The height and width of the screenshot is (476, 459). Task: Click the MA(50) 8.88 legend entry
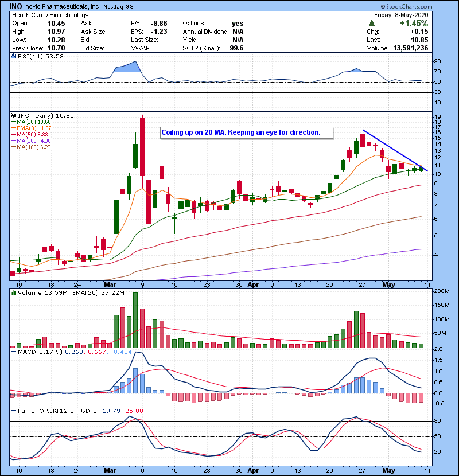click(x=32, y=134)
